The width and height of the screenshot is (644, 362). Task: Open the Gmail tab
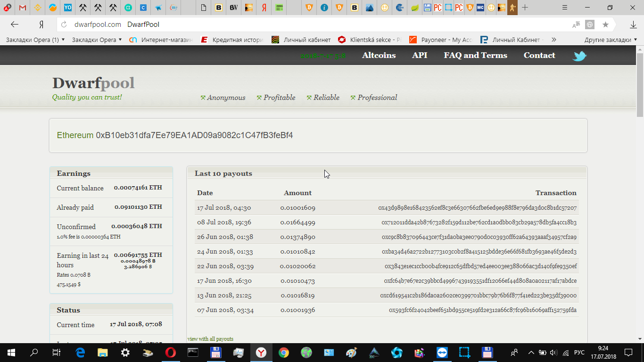tap(23, 8)
